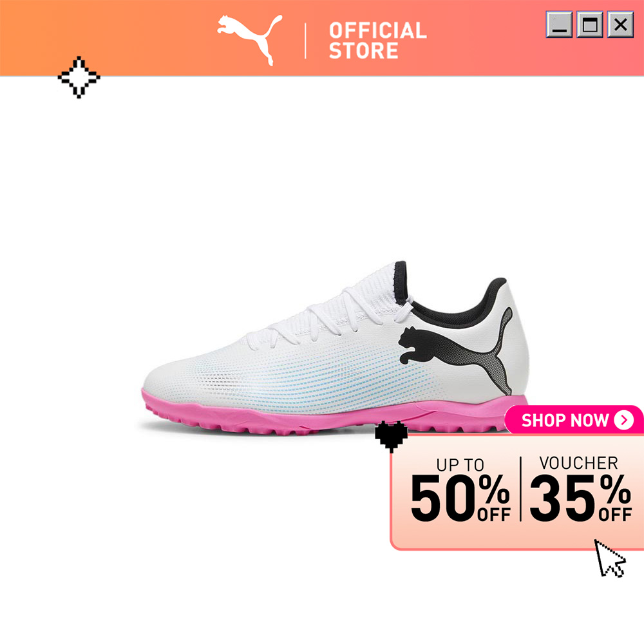Click the pixelated mouse cursor graphic
644x644 pixels.
(x=611, y=558)
